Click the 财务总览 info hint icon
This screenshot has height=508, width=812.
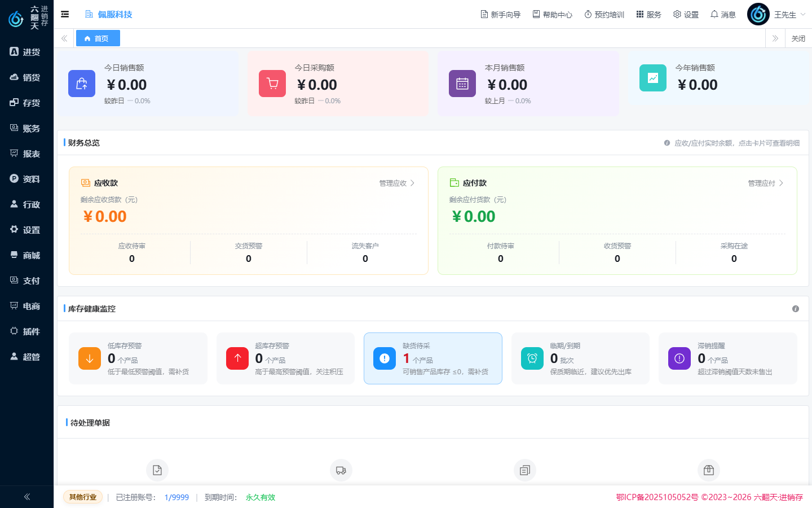pos(667,143)
